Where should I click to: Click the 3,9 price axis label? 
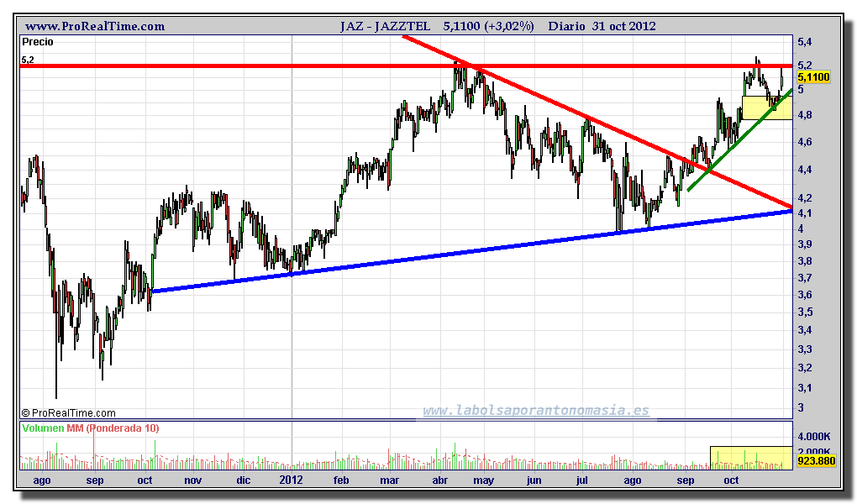[x=804, y=244]
